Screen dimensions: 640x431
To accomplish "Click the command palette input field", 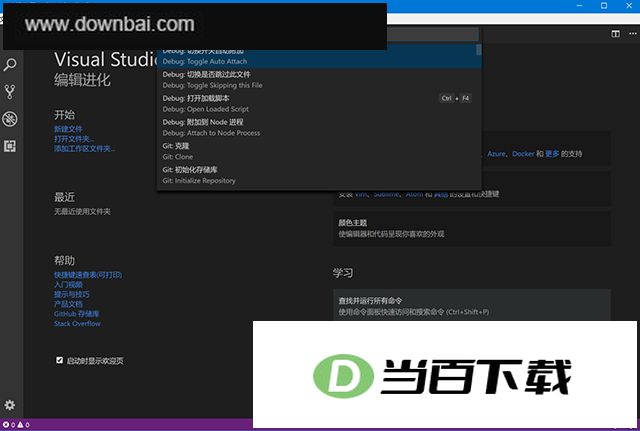I will [433, 34].
